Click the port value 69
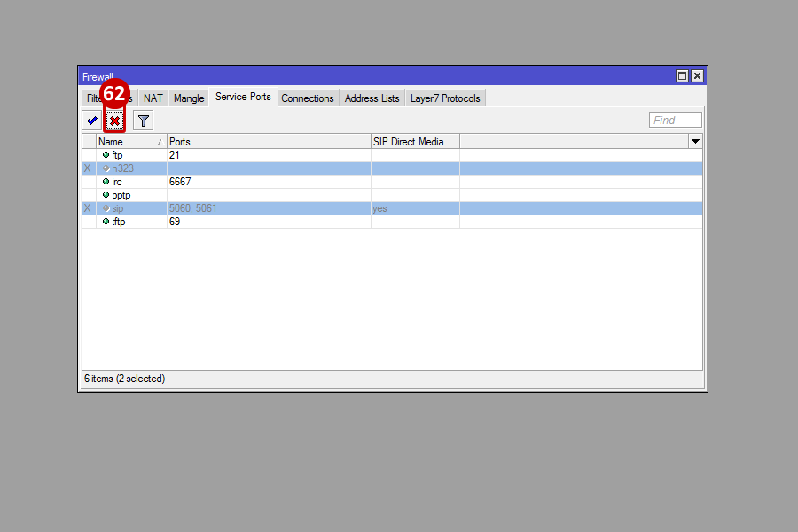Screen dimensions: 798x532 pos(175,222)
